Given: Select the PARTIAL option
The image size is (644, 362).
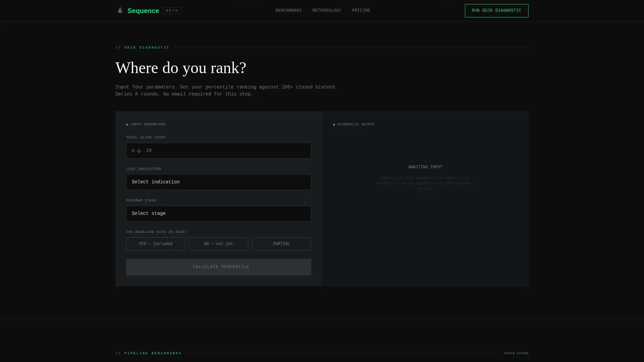Looking at the screenshot, I should pos(282,244).
